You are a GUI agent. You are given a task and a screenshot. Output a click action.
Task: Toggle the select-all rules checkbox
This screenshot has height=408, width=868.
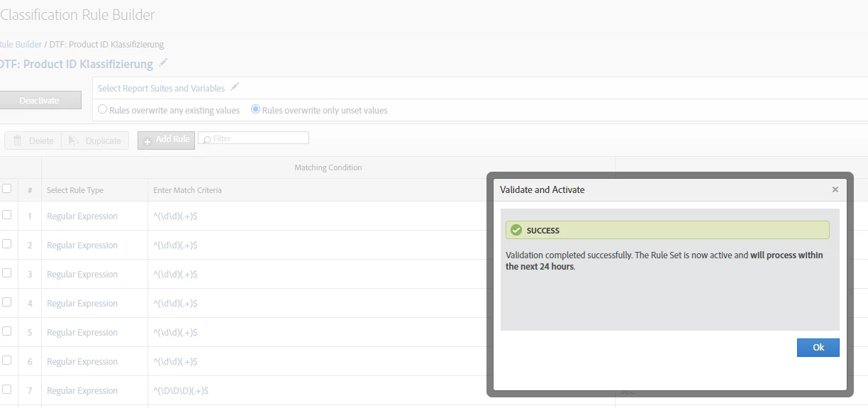6,189
